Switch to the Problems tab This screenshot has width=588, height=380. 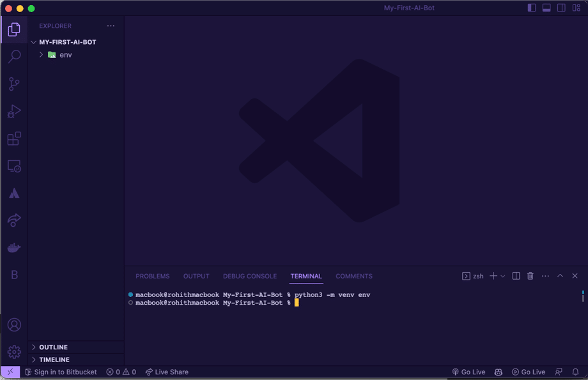click(152, 276)
